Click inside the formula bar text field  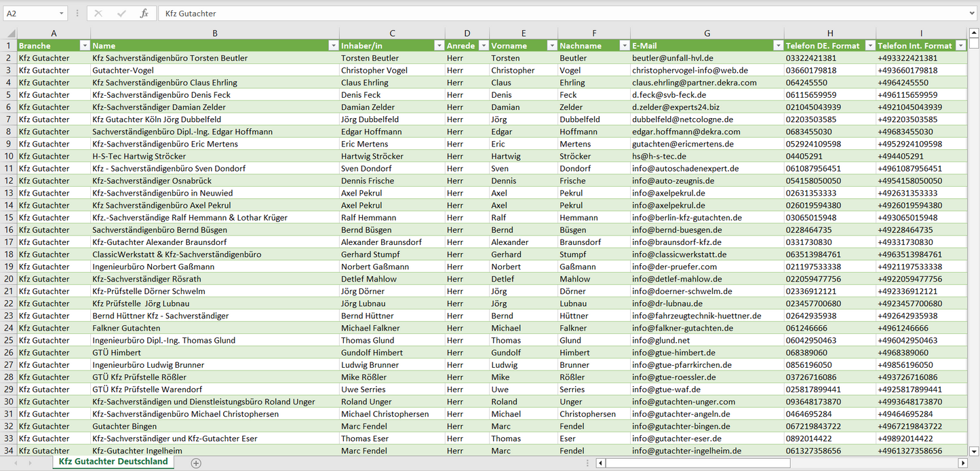(x=543, y=14)
